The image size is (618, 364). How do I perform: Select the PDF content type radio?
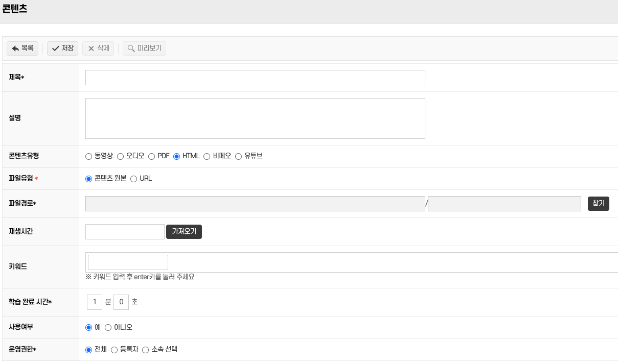(x=151, y=156)
